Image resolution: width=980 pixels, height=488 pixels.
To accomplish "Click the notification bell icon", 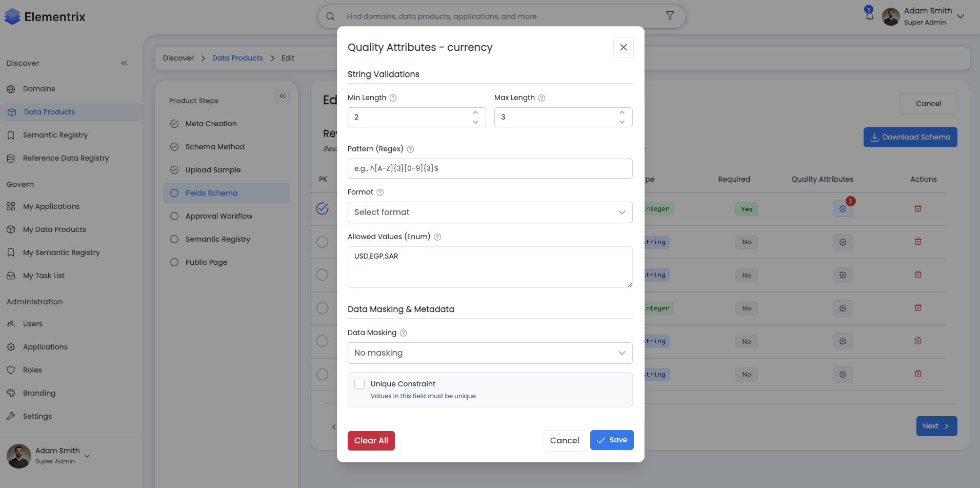I will pyautogui.click(x=869, y=16).
